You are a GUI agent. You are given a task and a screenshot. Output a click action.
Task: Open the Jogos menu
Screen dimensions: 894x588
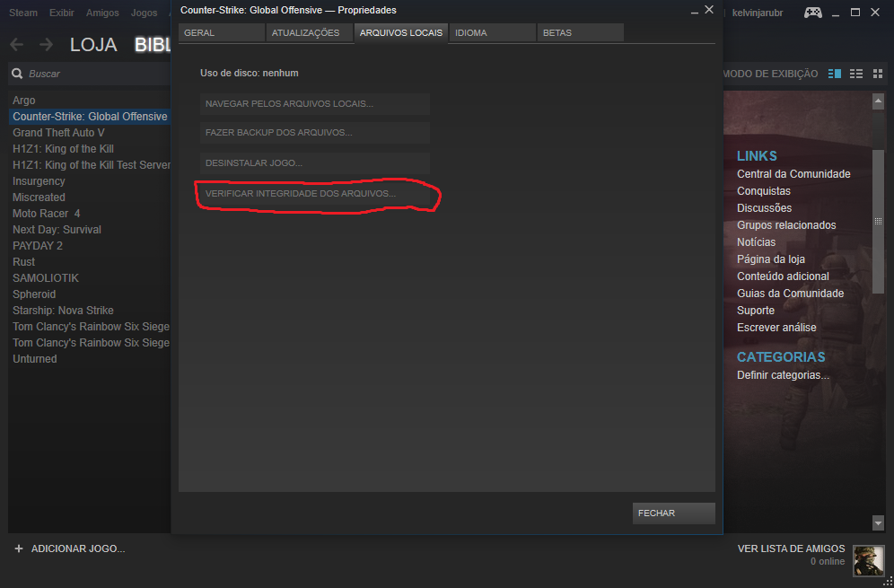pos(144,13)
